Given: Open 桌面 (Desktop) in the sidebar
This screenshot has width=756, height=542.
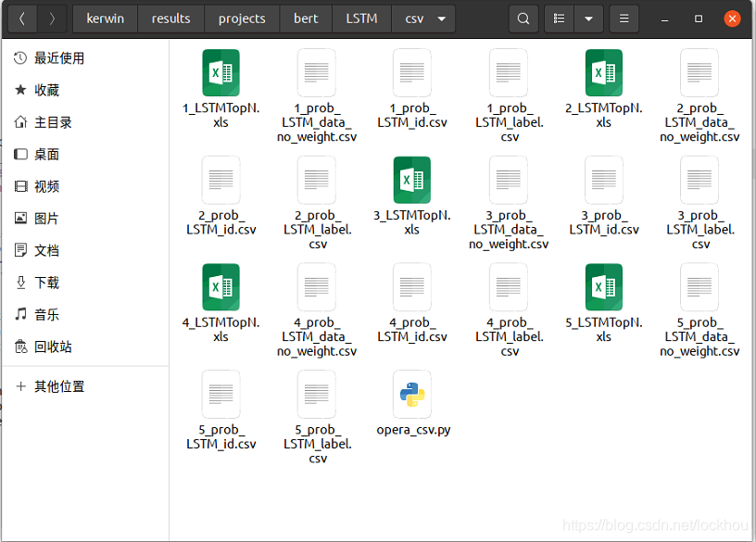Looking at the screenshot, I should click(85, 155).
